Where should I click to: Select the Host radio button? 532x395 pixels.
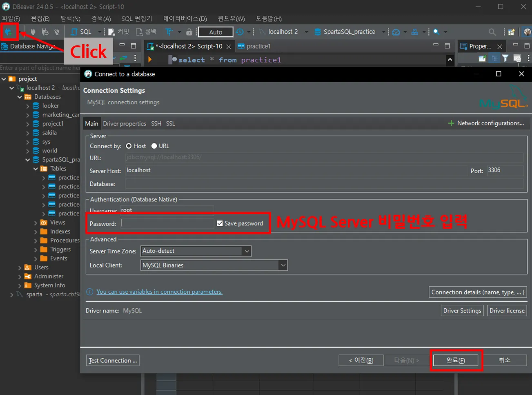tap(129, 146)
